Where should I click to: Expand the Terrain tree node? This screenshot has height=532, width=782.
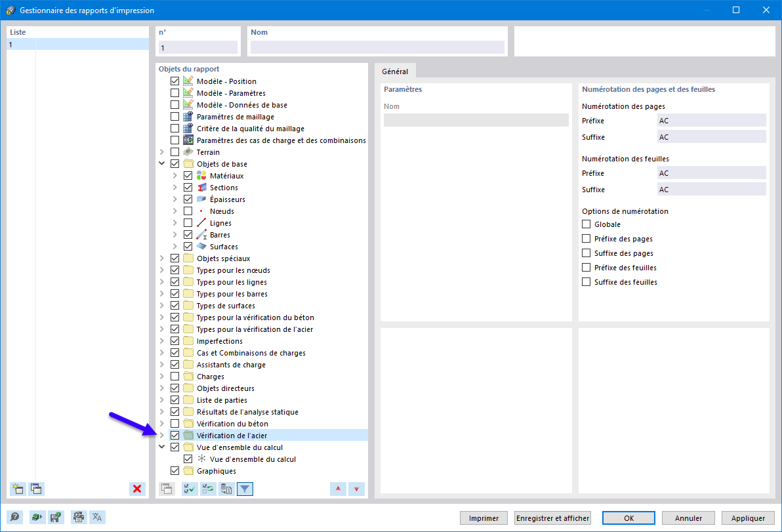(x=161, y=152)
